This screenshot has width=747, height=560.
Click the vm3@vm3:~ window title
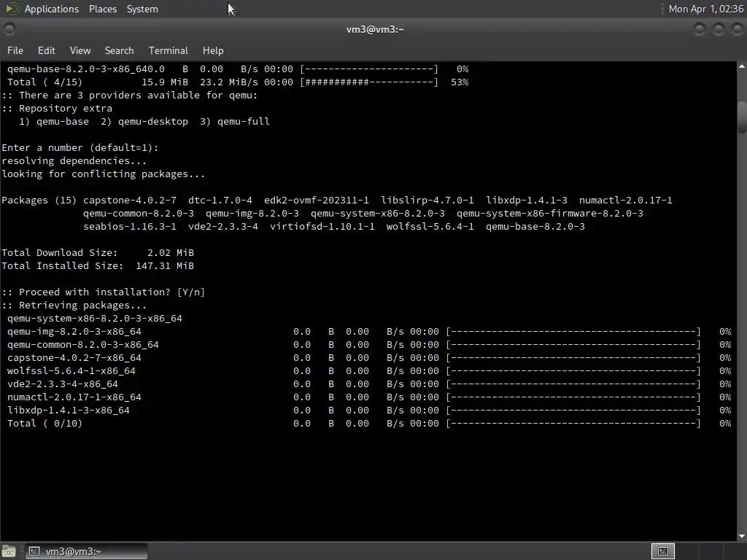pos(375,29)
